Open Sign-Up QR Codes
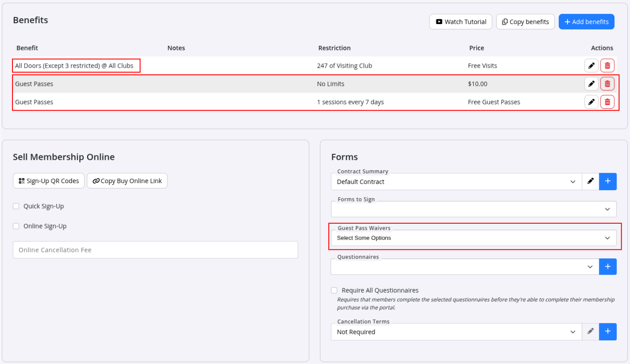This screenshot has width=630, height=364. click(49, 181)
